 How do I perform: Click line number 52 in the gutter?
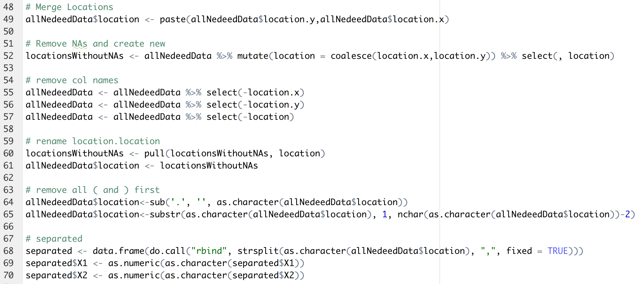point(8,56)
